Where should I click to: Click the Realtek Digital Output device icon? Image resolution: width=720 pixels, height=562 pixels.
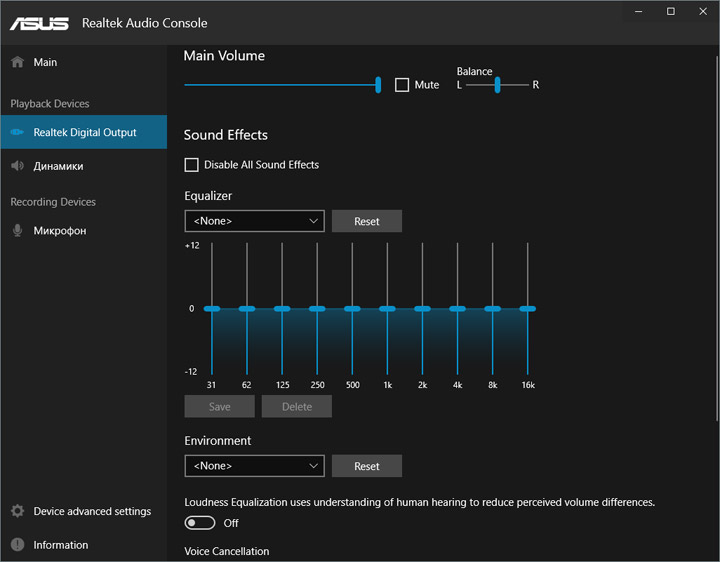pos(17,132)
